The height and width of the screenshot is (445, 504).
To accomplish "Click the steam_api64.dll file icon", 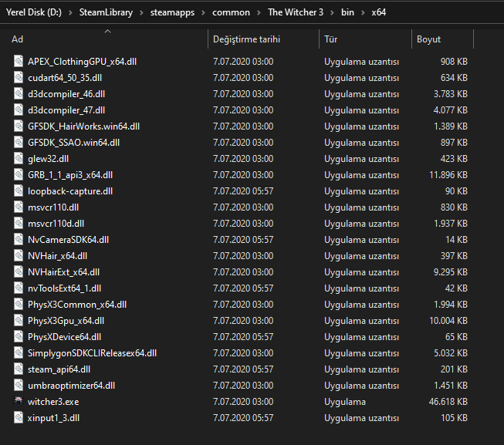I will [19, 369].
